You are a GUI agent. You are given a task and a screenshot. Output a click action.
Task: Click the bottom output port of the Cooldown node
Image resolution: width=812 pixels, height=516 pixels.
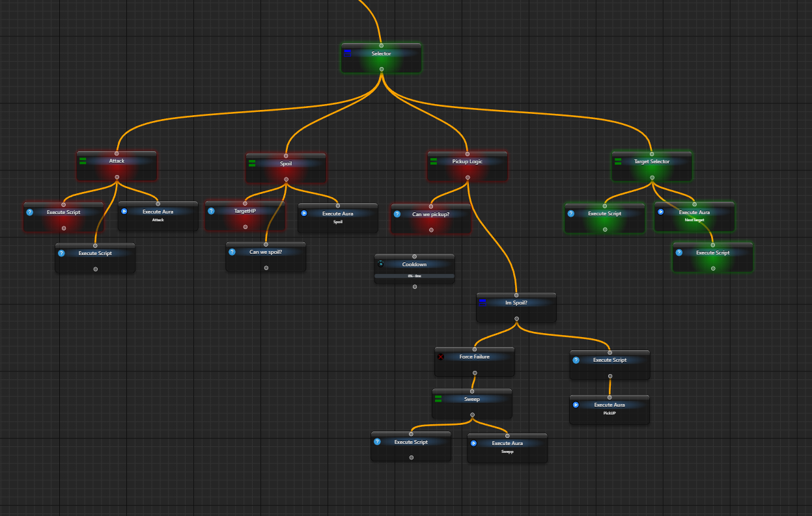pyautogui.click(x=415, y=286)
